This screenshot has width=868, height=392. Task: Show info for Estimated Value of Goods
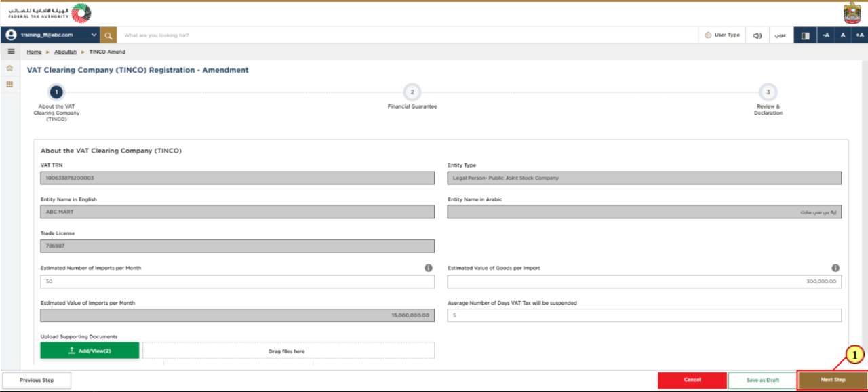tap(835, 268)
